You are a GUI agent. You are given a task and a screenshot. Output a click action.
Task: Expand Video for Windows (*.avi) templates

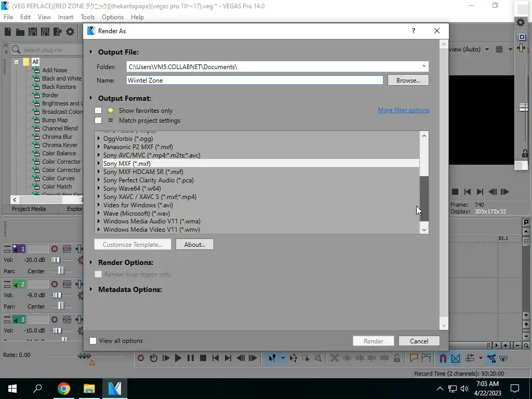98,205
